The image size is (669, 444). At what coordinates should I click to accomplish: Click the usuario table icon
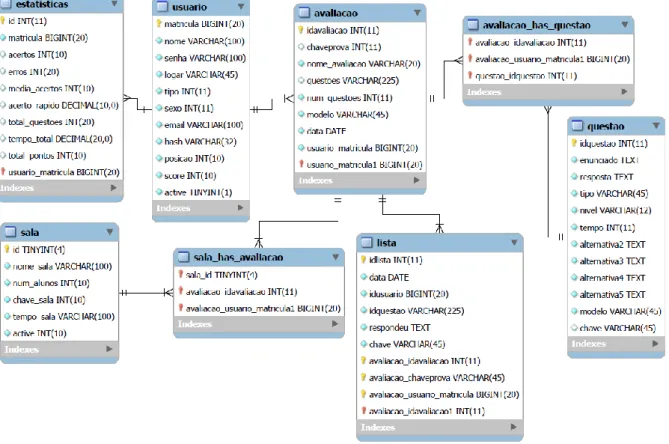163,6
